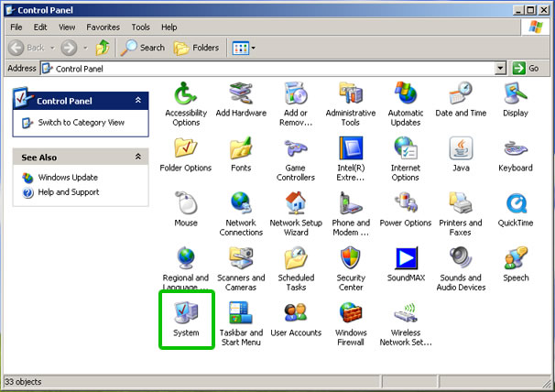
Task: Open Scheduled Tasks
Action: [296, 268]
